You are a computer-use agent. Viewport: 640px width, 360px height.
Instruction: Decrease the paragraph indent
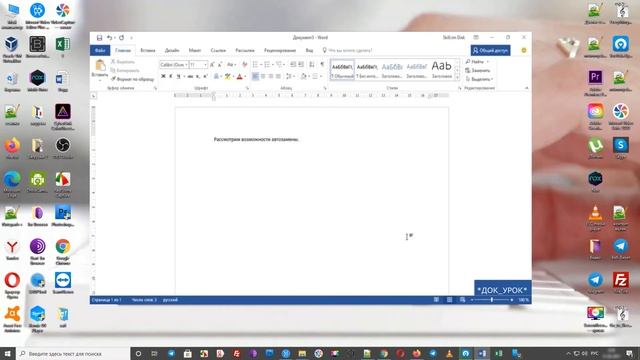click(x=293, y=64)
